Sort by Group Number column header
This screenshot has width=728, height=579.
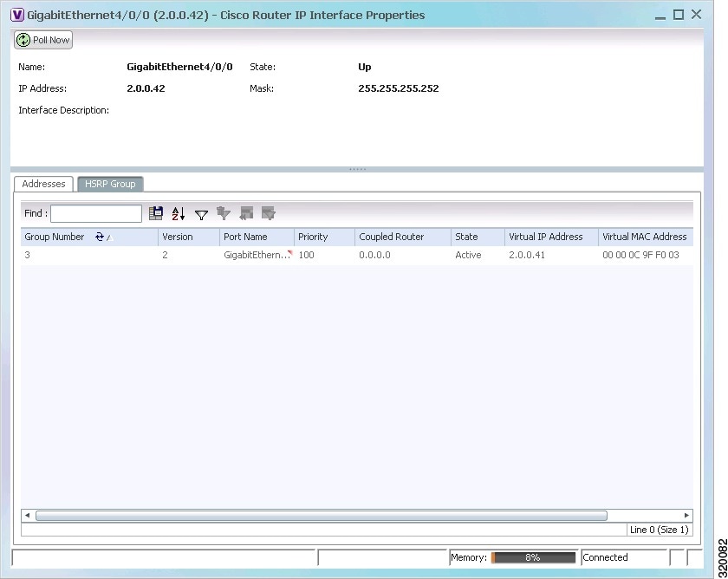[89, 237]
